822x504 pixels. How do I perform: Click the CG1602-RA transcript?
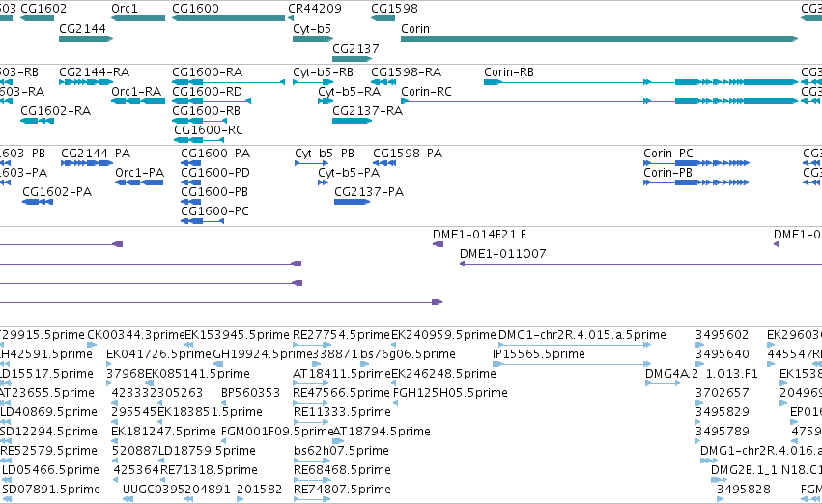coord(37,121)
